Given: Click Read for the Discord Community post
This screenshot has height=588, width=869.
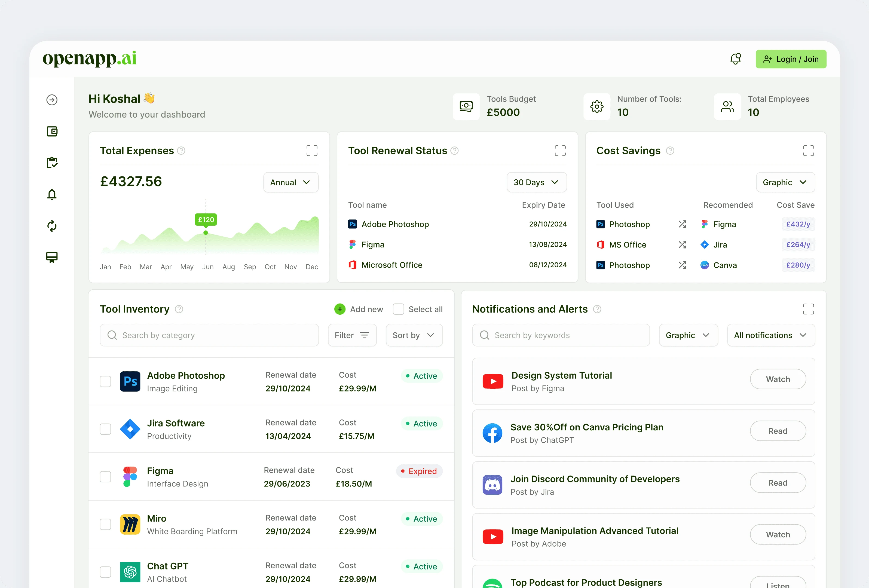Looking at the screenshot, I should pos(778,483).
